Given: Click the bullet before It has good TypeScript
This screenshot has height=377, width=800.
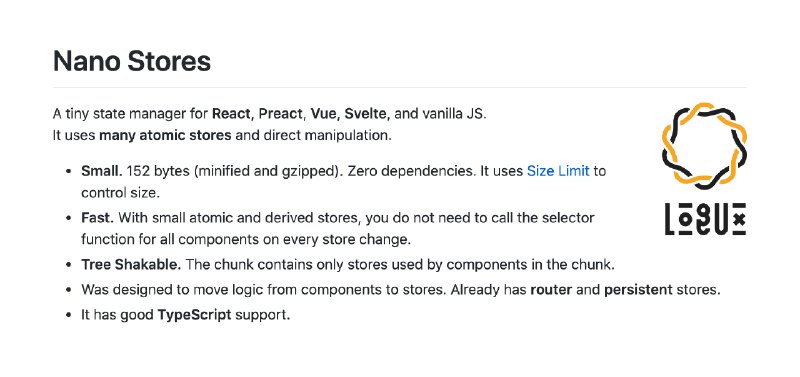Looking at the screenshot, I should point(69,315).
